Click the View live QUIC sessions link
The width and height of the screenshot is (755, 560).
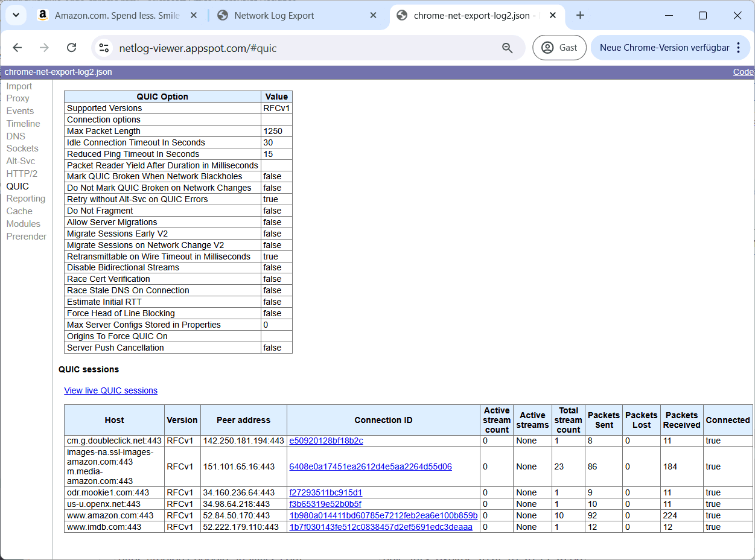coord(111,390)
